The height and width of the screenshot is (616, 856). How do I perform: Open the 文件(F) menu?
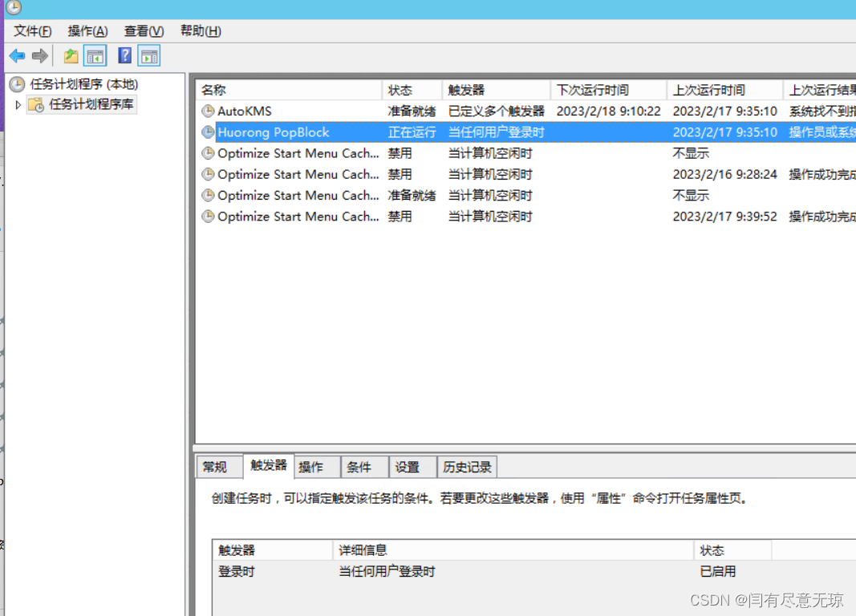click(33, 31)
